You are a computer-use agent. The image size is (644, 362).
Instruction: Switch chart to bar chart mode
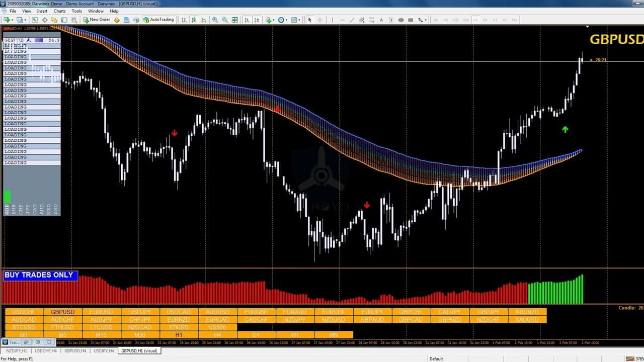click(x=184, y=20)
